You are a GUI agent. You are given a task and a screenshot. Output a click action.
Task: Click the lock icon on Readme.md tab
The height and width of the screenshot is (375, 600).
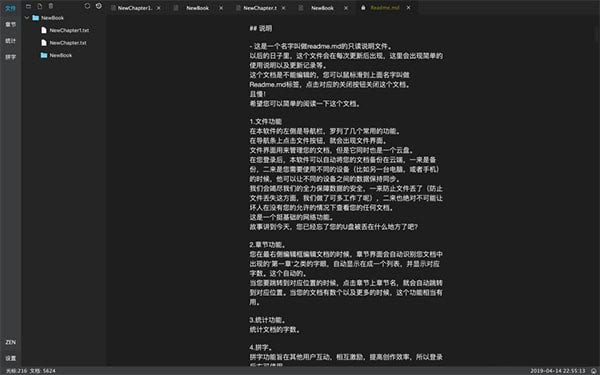tap(363, 8)
